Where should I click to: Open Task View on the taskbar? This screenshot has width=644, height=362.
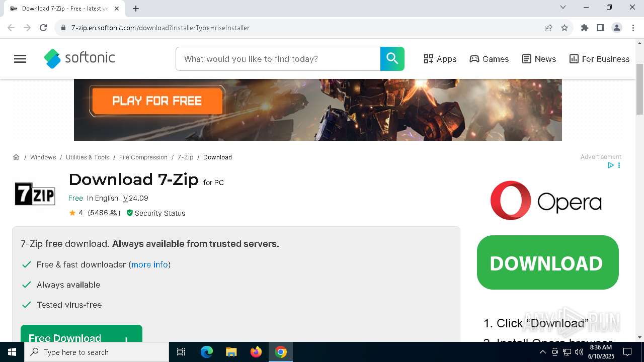coord(181,352)
